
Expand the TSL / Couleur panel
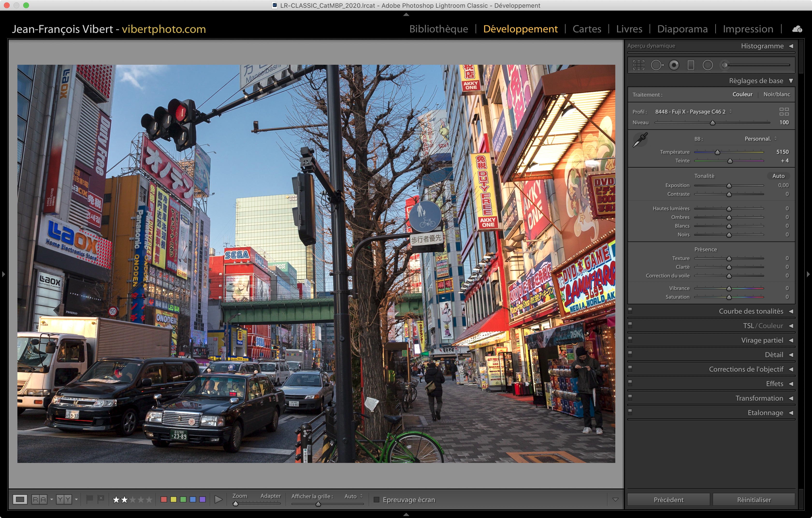(763, 325)
